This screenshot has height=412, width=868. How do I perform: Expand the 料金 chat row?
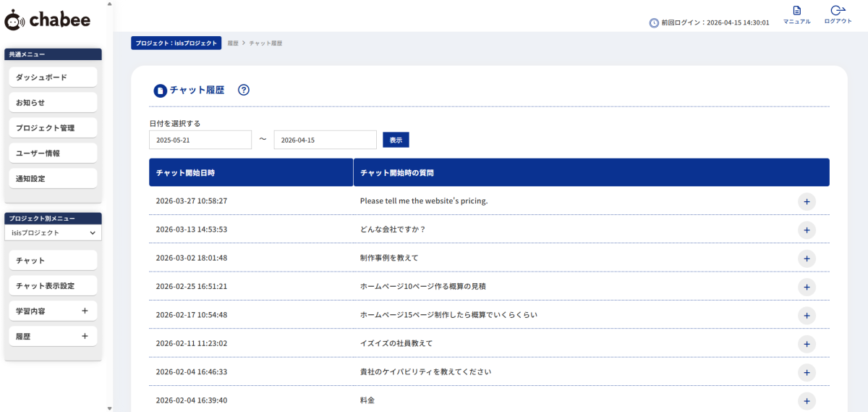point(807,400)
